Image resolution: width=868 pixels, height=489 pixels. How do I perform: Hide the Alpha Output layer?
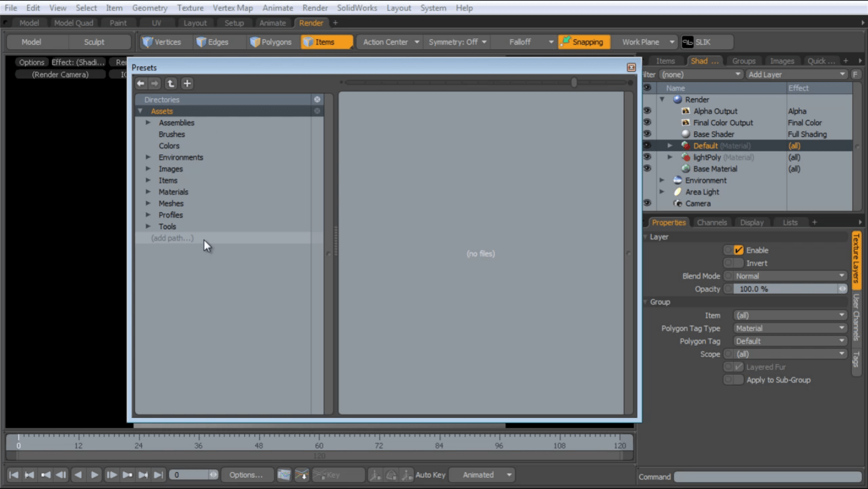click(x=647, y=111)
